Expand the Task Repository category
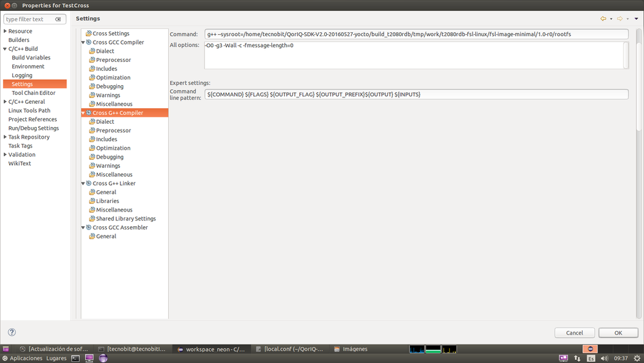This screenshot has height=363, width=644. coord(5,137)
